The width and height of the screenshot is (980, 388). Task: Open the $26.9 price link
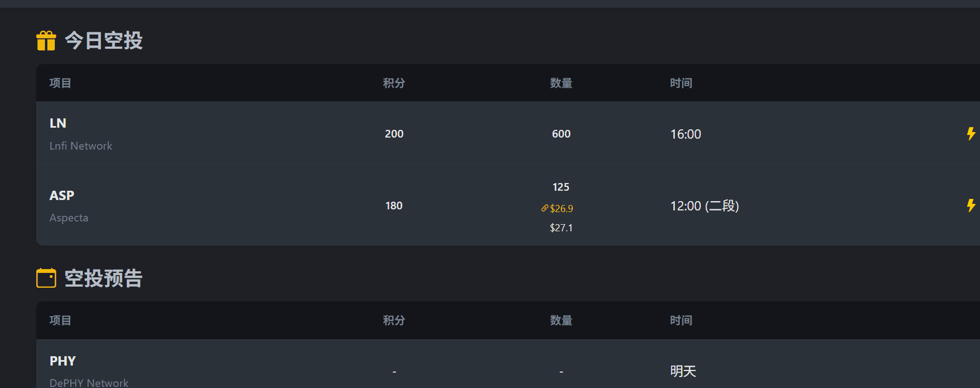561,208
